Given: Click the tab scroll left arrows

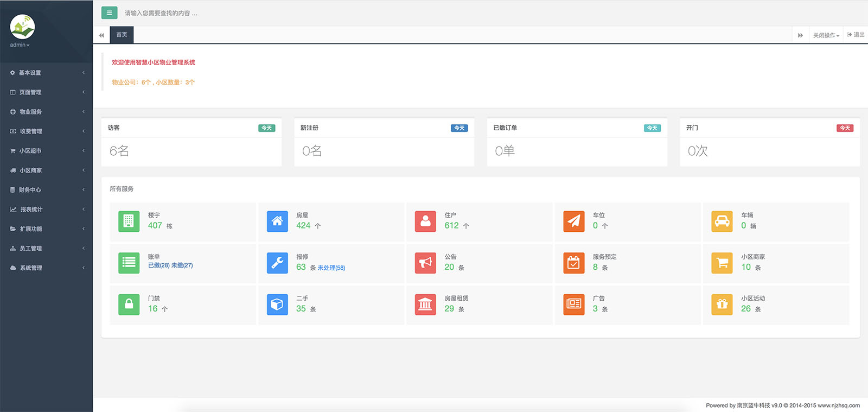Looking at the screenshot, I should tap(101, 35).
